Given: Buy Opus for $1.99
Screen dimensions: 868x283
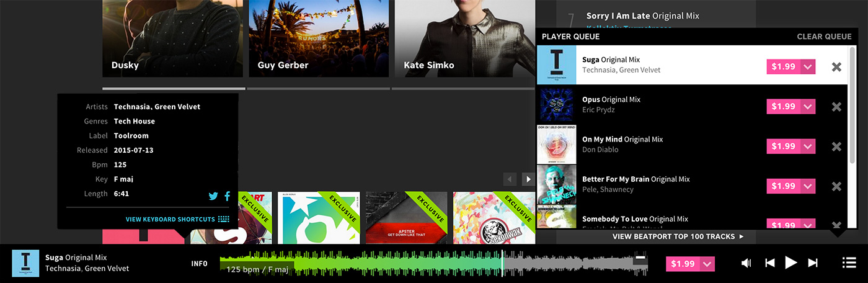Looking at the screenshot, I should [784, 107].
